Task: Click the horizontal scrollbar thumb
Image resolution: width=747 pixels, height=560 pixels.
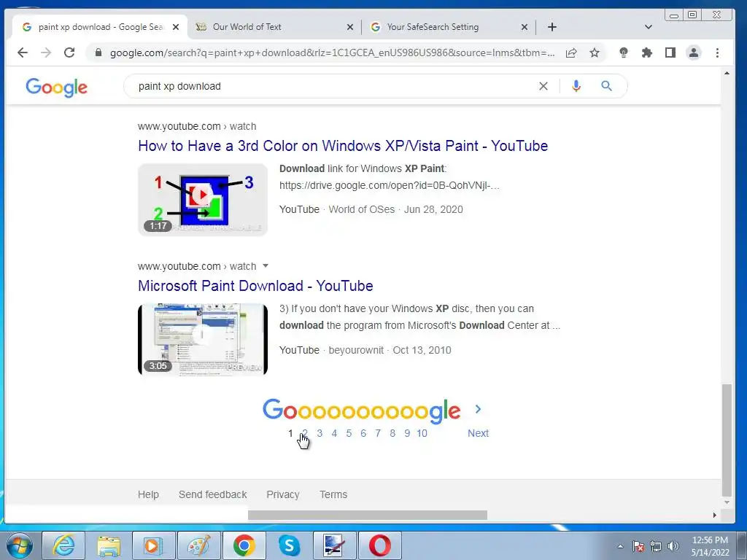Action: pyautogui.click(x=368, y=516)
